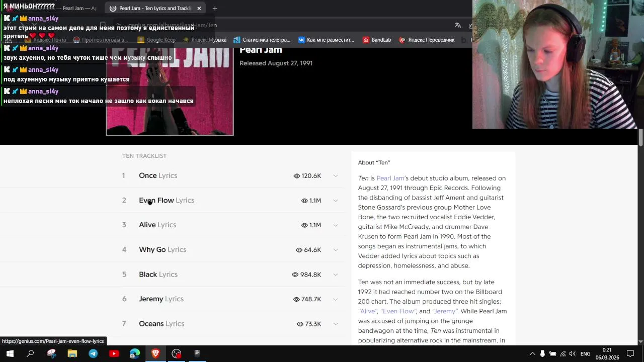Open Black Lyrics track

point(158,275)
